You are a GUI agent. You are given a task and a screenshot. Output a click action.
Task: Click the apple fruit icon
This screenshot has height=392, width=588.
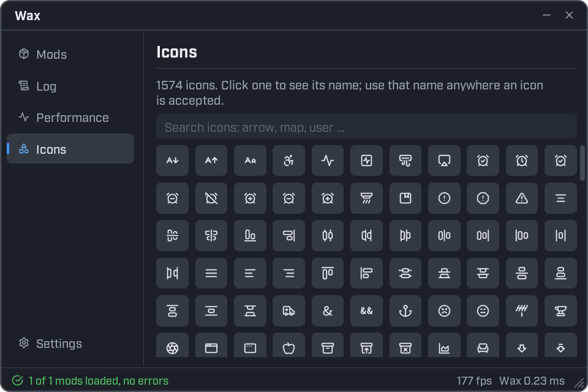(288, 345)
